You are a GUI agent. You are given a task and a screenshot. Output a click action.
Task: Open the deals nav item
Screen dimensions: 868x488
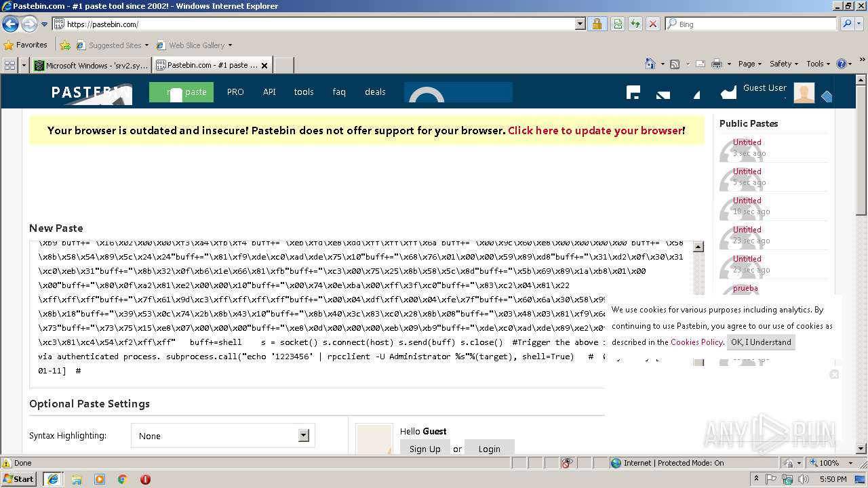click(x=375, y=92)
